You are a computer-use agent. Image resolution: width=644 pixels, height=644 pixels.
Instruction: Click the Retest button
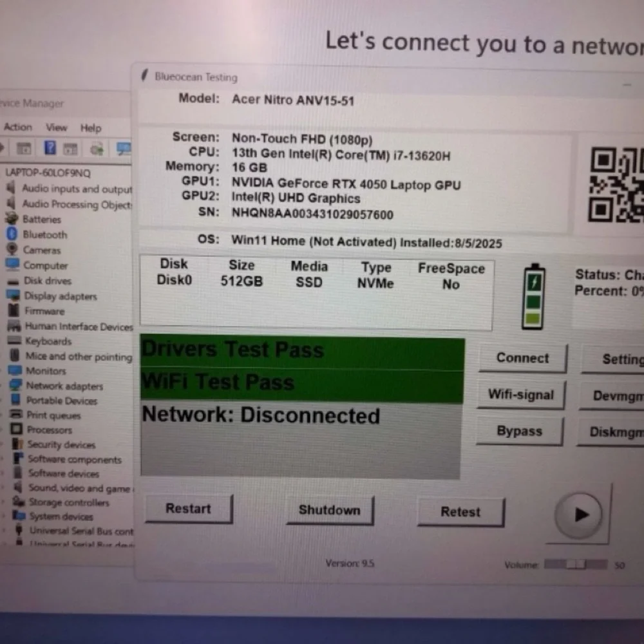(x=460, y=512)
